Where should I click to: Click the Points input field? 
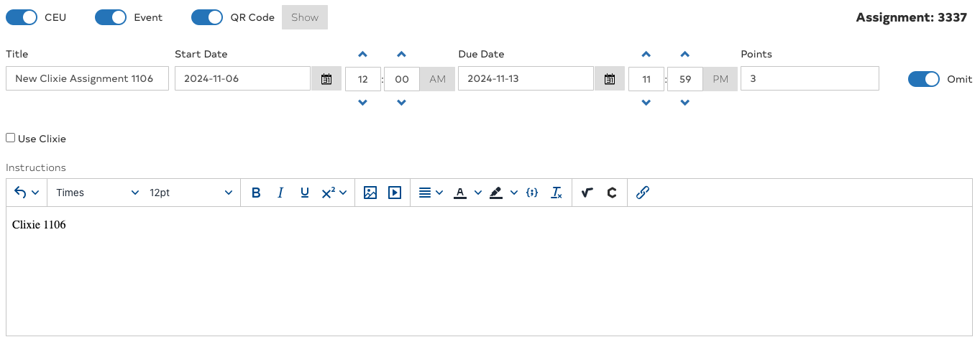coord(810,79)
